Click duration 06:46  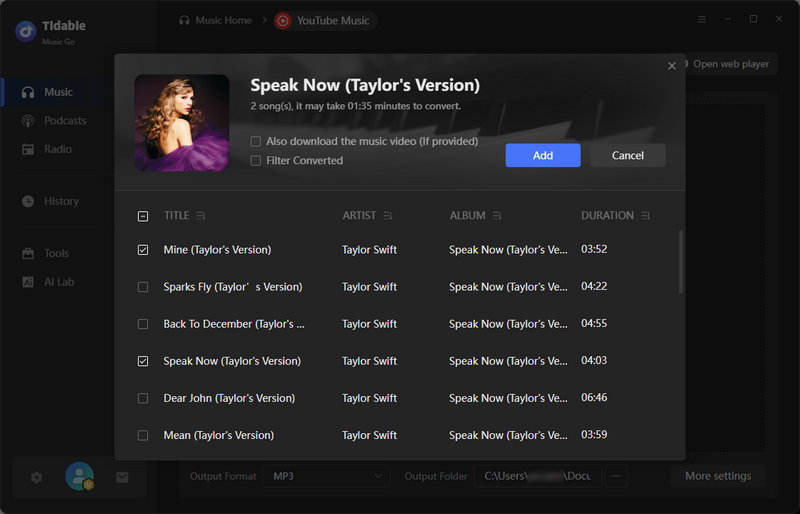click(x=594, y=398)
